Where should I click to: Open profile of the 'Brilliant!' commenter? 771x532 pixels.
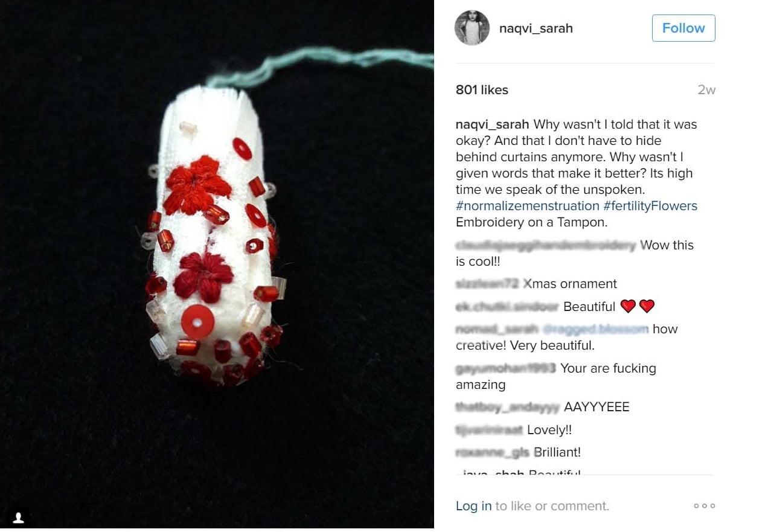tap(493, 452)
